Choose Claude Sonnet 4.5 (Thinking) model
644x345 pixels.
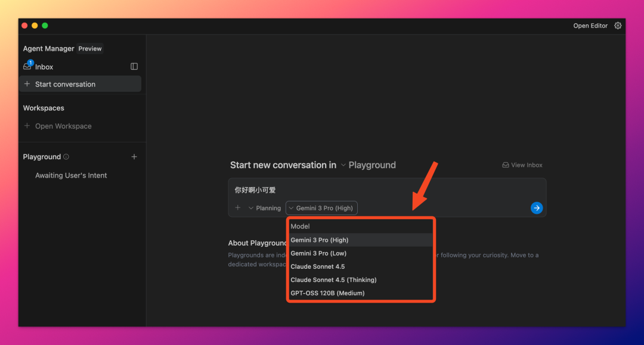(361, 280)
